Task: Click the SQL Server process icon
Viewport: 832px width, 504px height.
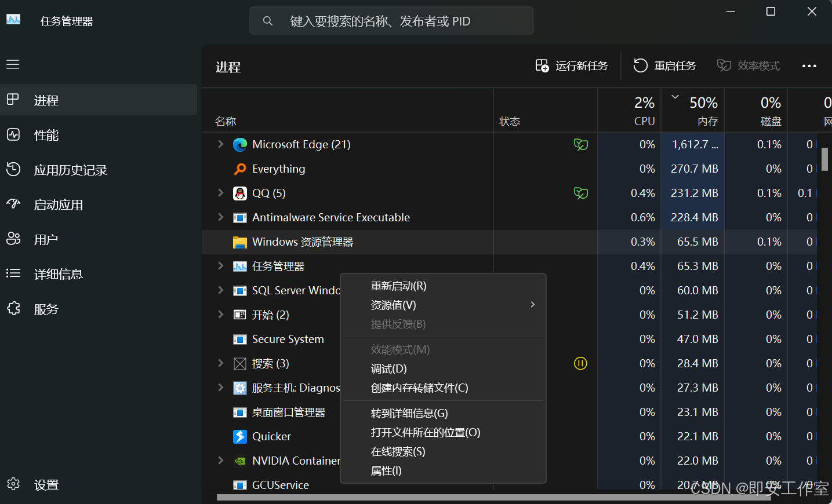Action: click(239, 291)
